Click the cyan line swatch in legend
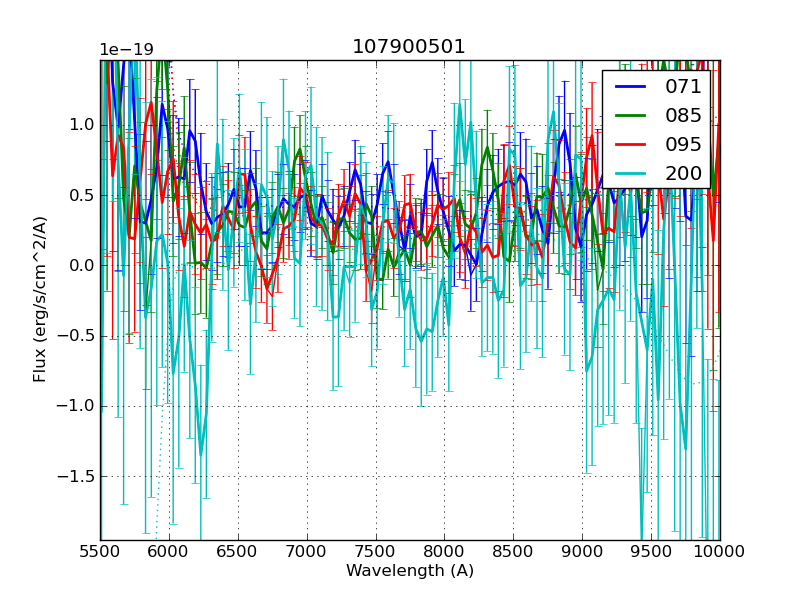The height and width of the screenshot is (600, 800). coord(632,174)
